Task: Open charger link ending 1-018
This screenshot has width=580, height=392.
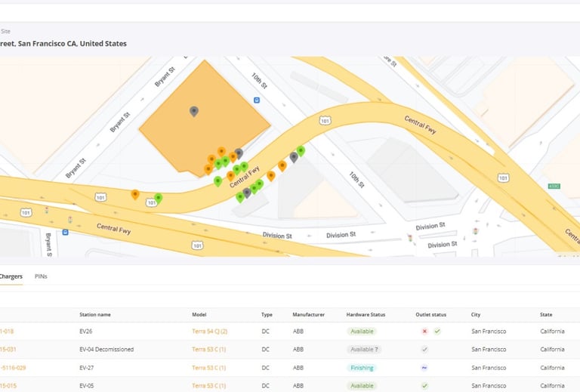Action: point(7,331)
